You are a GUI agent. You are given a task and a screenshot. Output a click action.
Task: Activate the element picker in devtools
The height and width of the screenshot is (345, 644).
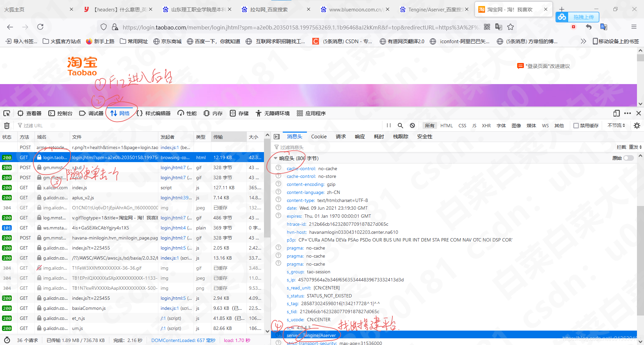[x=7, y=113]
